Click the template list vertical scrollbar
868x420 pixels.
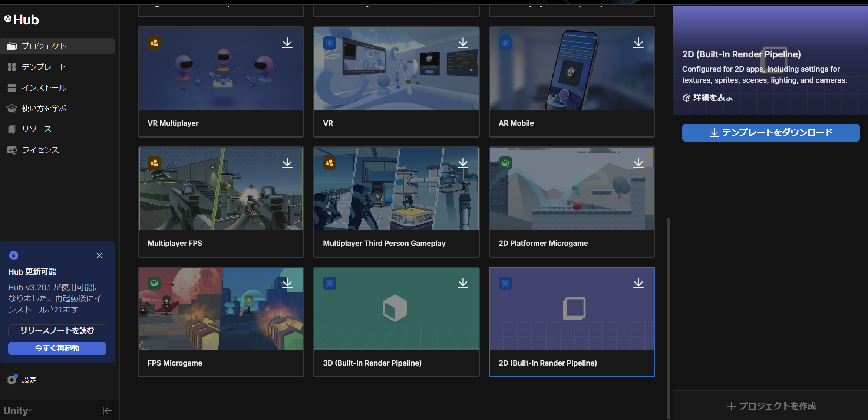coord(668,318)
